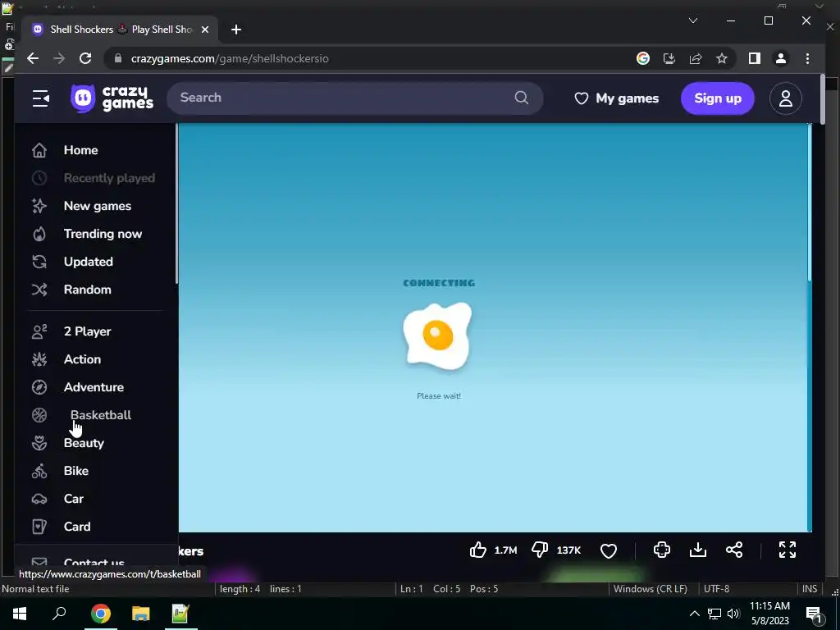This screenshot has width=840, height=630.
Task: Open the Bike category
Action: point(75,470)
